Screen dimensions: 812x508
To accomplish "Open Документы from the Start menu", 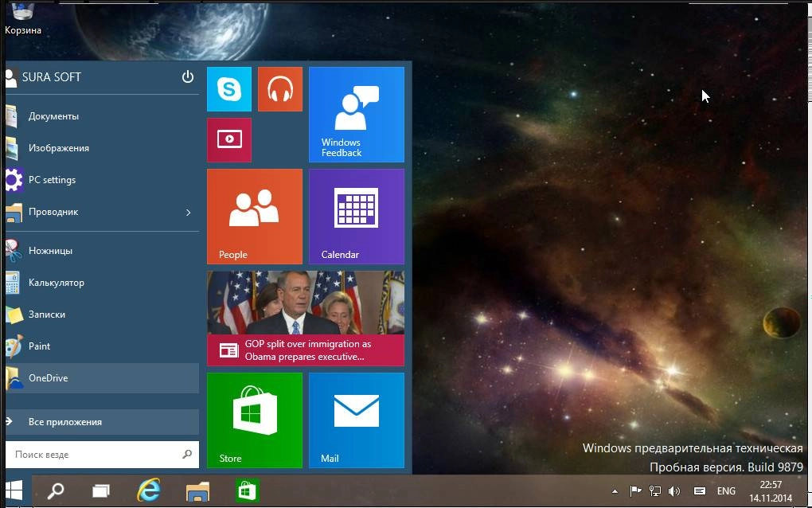I will point(102,116).
